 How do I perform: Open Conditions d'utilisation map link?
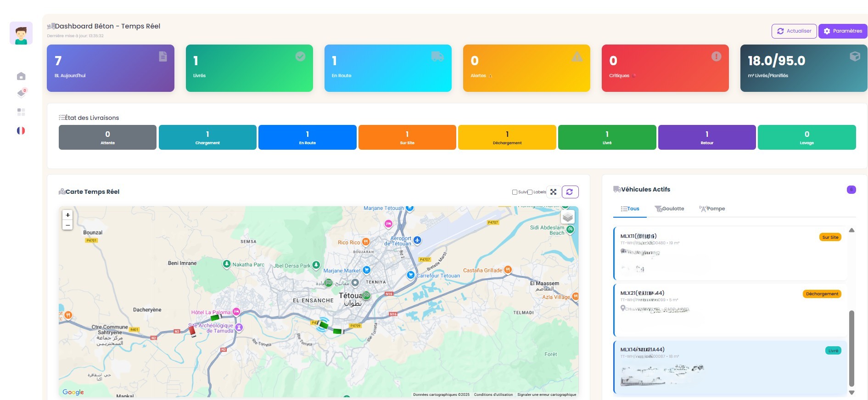(493, 394)
